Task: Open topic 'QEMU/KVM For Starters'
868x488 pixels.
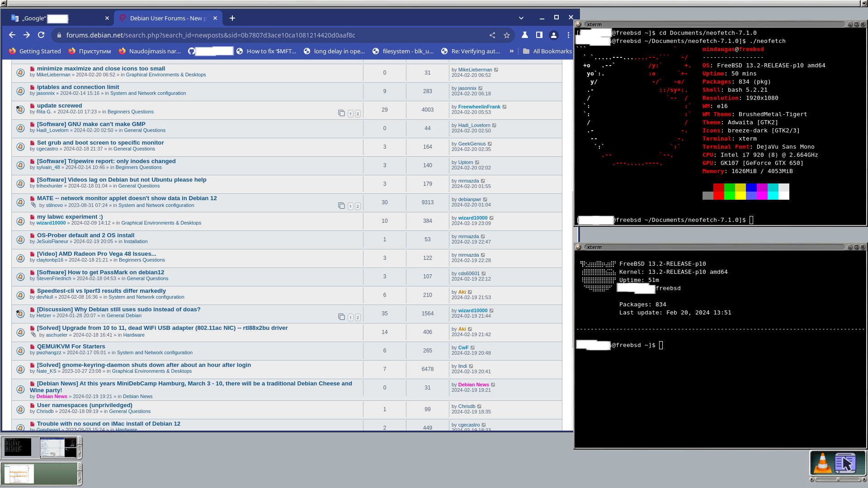Action: (71, 347)
